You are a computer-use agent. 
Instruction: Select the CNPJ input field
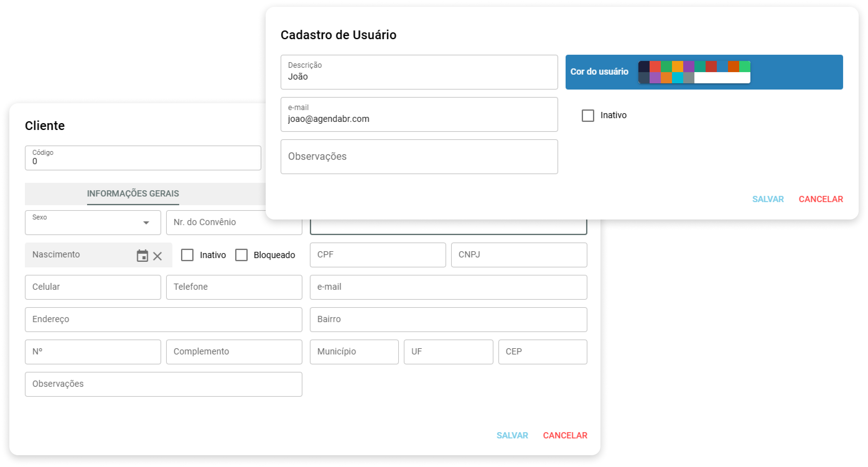coord(519,255)
